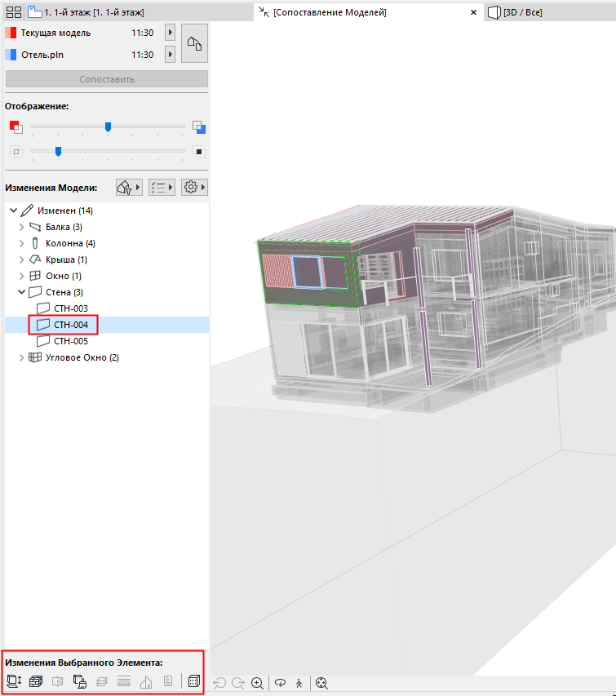Activate the walk explore mode icon
This screenshot has width=616, height=696.
(299, 683)
